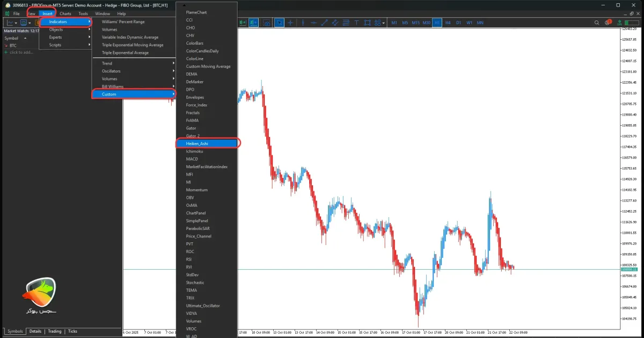Expand the Bill Williams submenu
The height and width of the screenshot is (338, 644).
click(x=134, y=87)
